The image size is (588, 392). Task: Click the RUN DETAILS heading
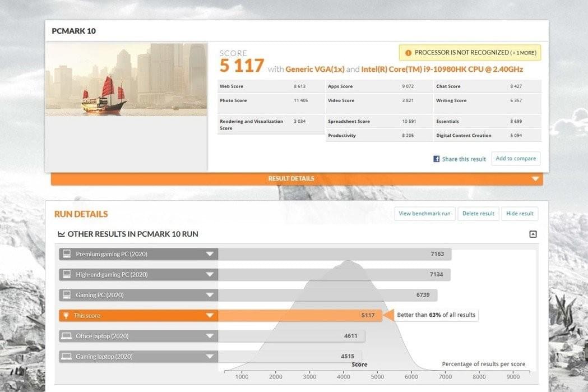pyautogui.click(x=81, y=214)
